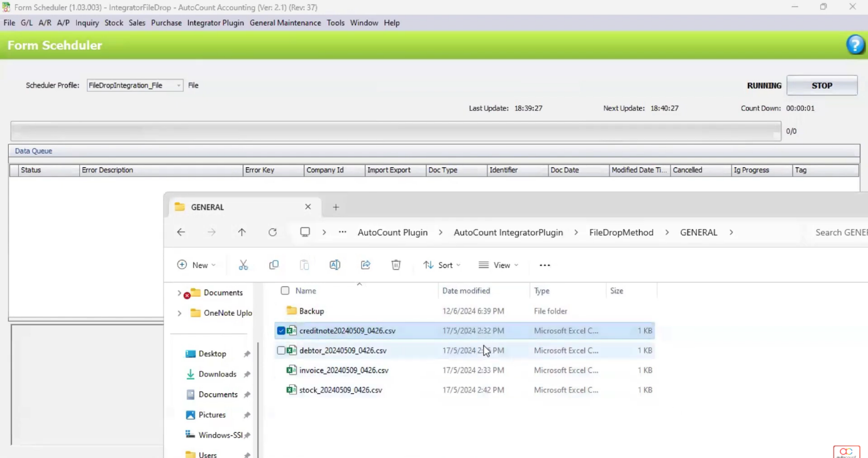Check the debtor_20240509_0426.csv checkbox

tap(281, 350)
